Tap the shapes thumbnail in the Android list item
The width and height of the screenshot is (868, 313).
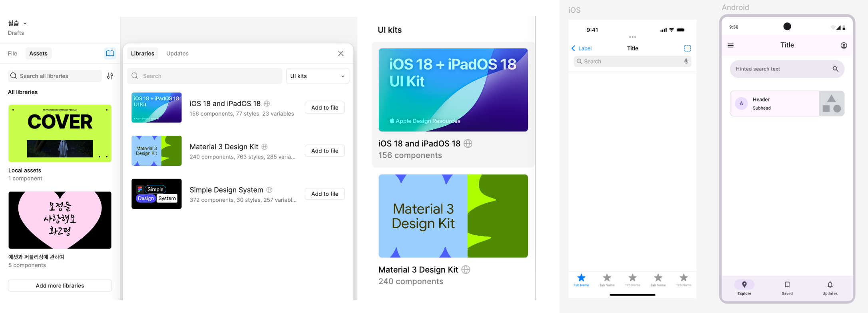[x=831, y=103]
